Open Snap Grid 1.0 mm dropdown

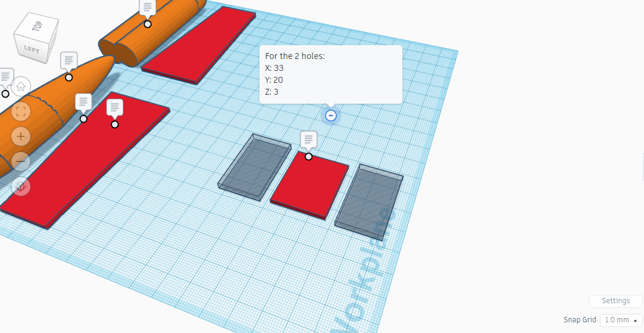tap(621, 320)
